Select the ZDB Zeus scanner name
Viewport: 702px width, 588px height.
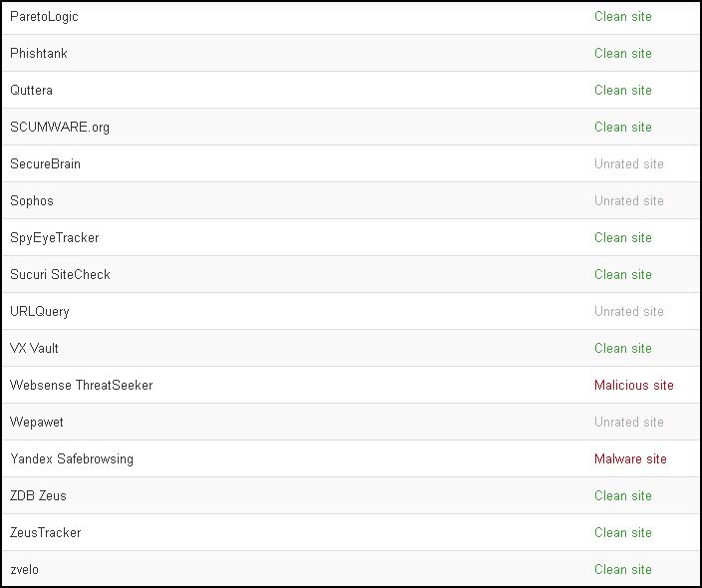38,496
